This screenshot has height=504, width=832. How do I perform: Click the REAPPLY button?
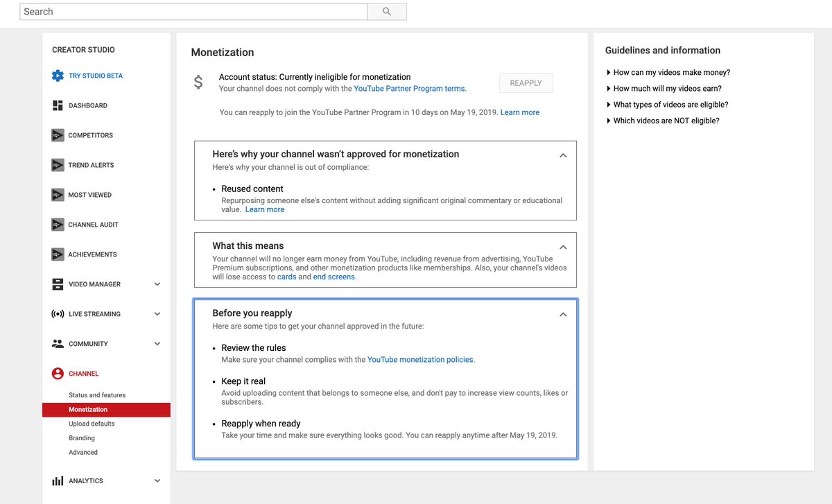526,83
